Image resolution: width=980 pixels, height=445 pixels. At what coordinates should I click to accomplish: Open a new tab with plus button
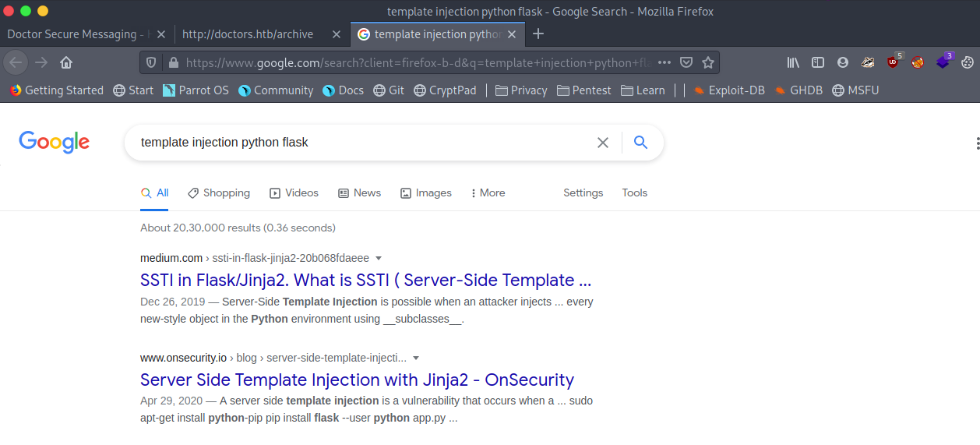point(538,34)
